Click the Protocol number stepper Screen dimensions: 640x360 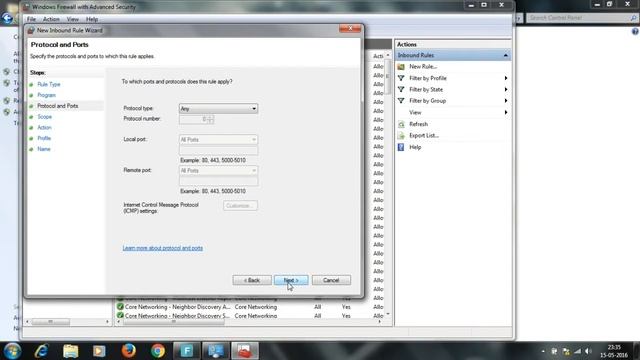coord(210,119)
